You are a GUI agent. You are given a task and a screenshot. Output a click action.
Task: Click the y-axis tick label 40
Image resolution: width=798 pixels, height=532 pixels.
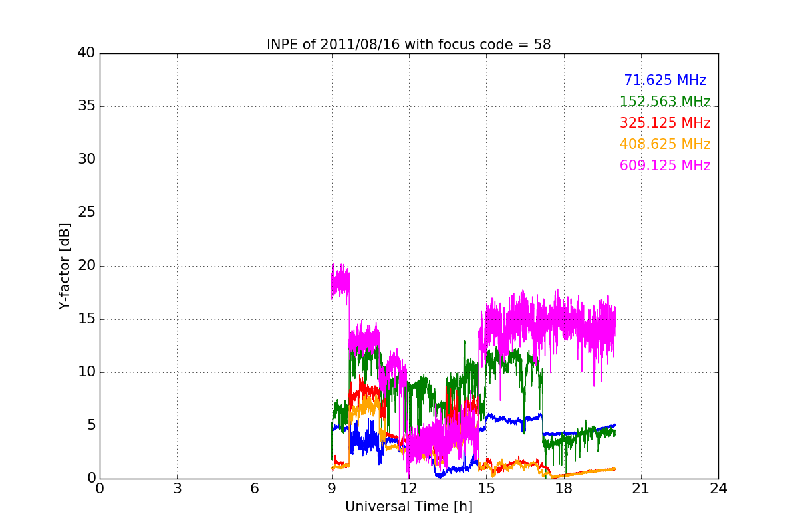click(86, 53)
